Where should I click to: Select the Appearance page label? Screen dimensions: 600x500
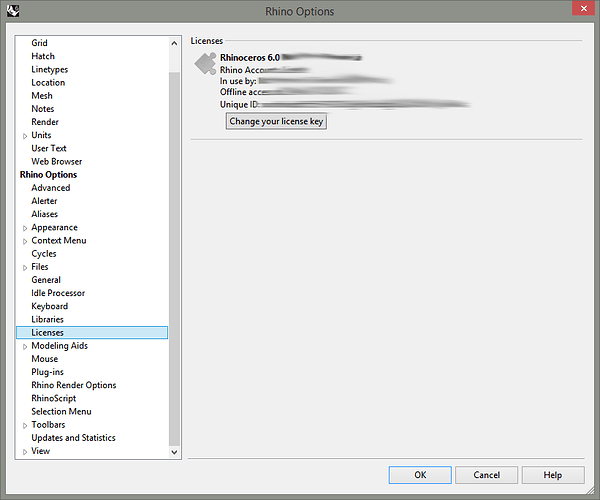tap(54, 228)
